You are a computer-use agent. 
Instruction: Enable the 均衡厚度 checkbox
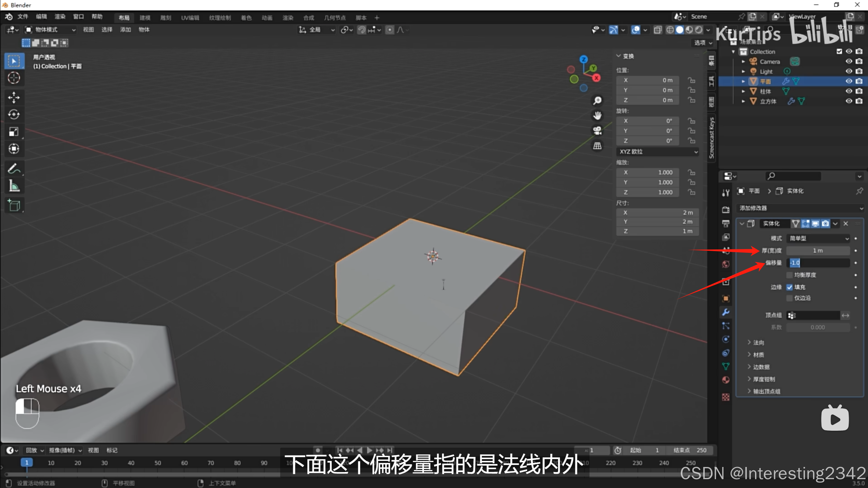point(789,275)
